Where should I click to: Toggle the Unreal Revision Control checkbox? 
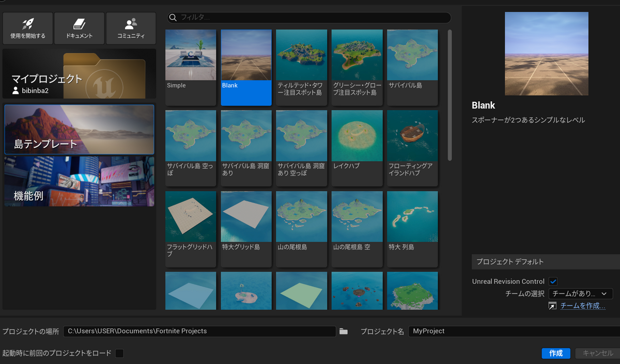click(553, 281)
